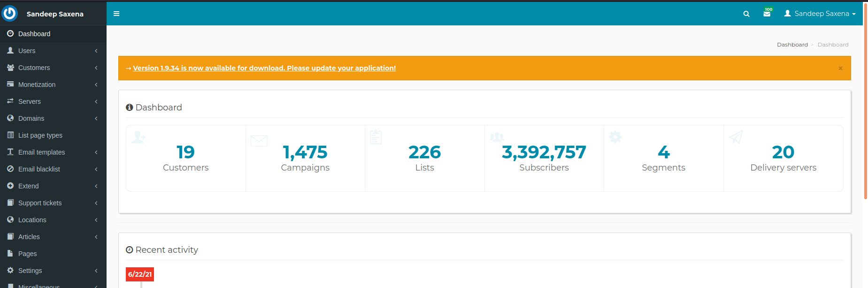
Task: Open the List page types menu item
Action: pyautogui.click(x=53, y=135)
